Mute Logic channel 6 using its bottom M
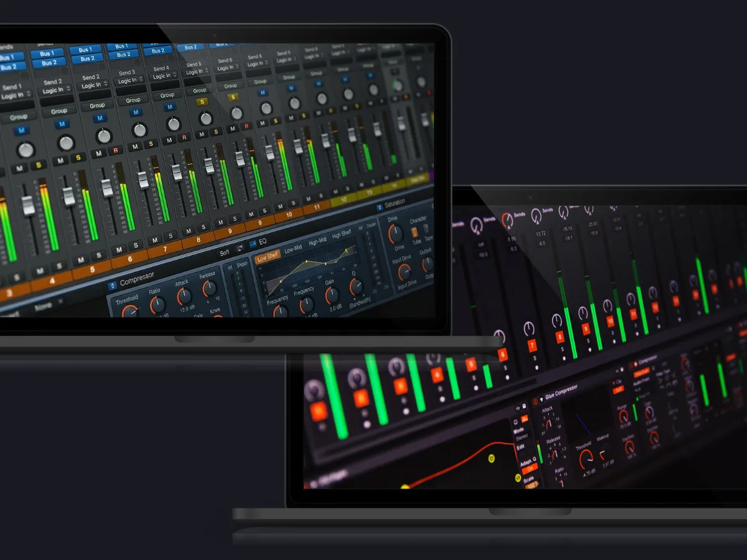 pos(119,249)
